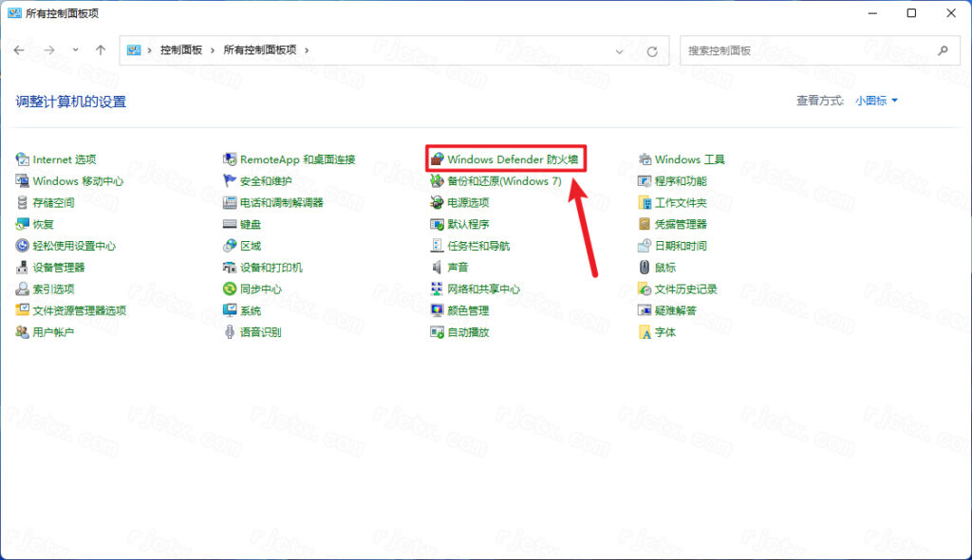Open recent locations dropdown arrow
The image size is (972, 560).
click(x=75, y=50)
